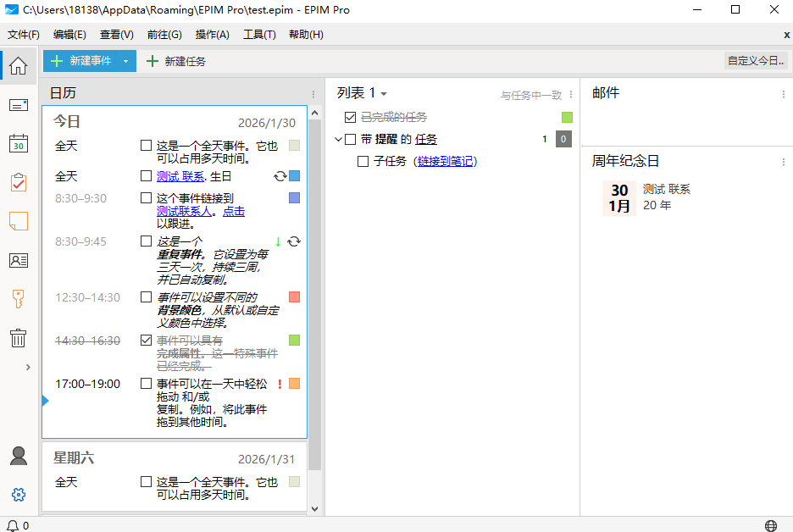
Task: Open the 测试 联系 anniversary entry dated 30 1月
Action: [647, 197]
